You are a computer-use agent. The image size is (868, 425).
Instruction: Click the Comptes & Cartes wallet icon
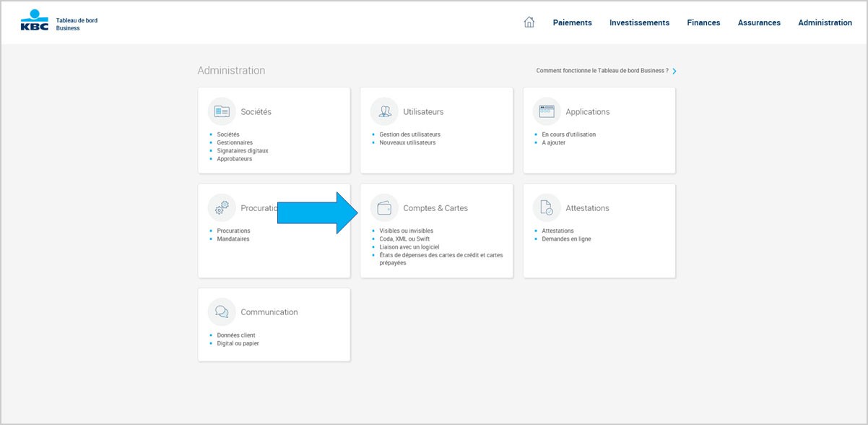tap(384, 207)
